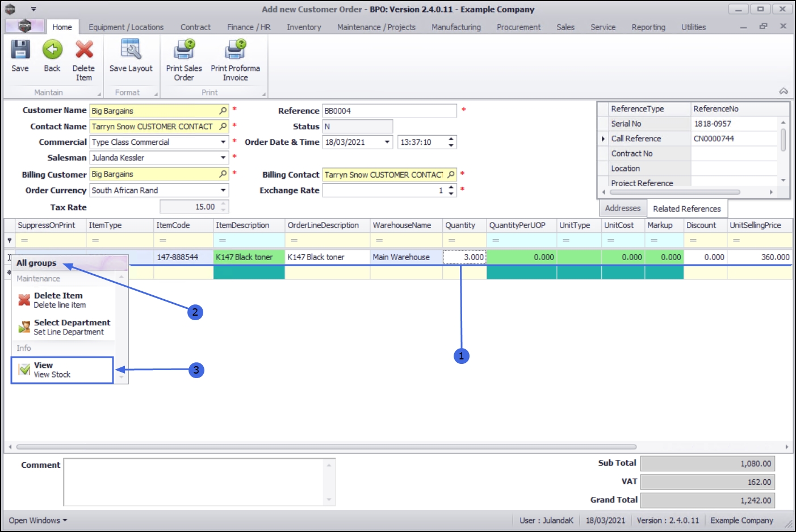Expand the Order Currency dropdown

click(x=223, y=190)
